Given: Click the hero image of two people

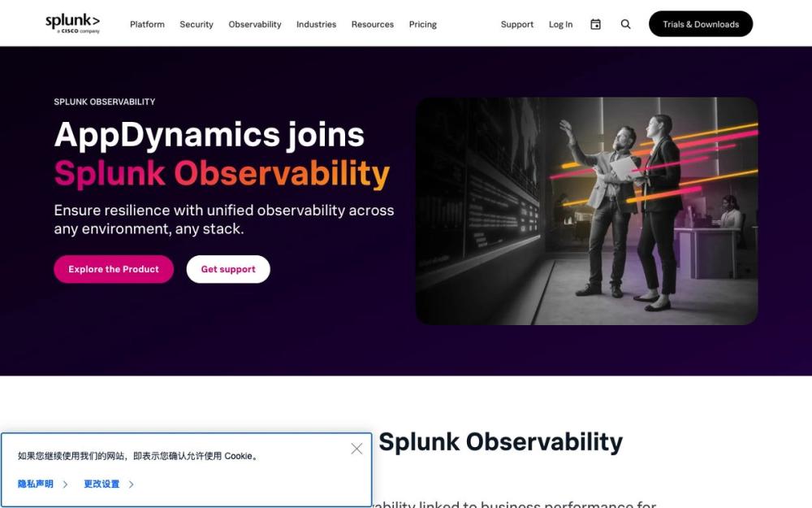Looking at the screenshot, I should tap(587, 211).
